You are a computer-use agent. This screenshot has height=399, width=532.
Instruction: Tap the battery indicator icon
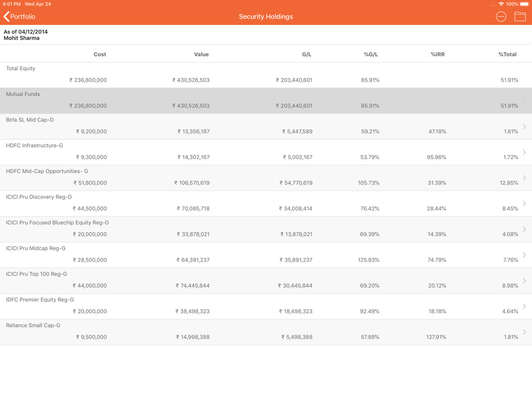(525, 4)
